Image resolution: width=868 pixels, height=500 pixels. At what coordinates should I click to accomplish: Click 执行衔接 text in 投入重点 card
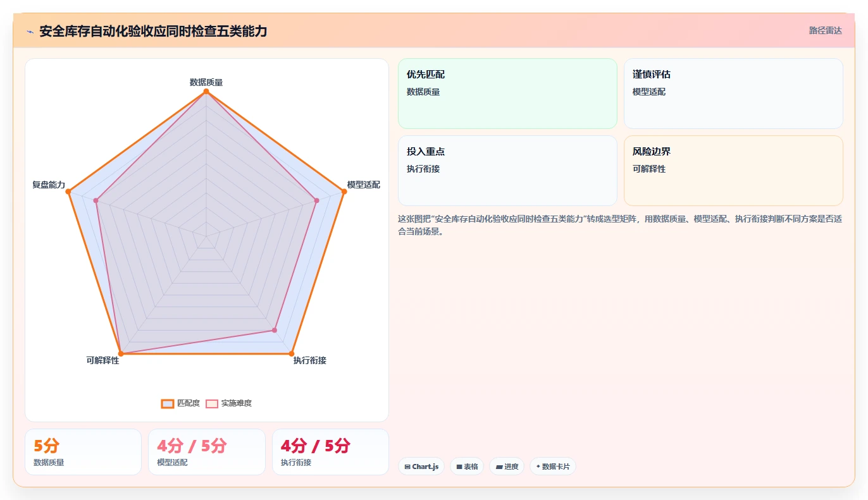click(x=423, y=169)
